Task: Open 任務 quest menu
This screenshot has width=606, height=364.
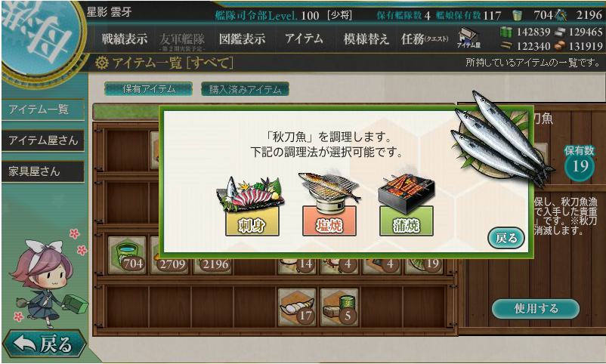Action: tap(425, 39)
